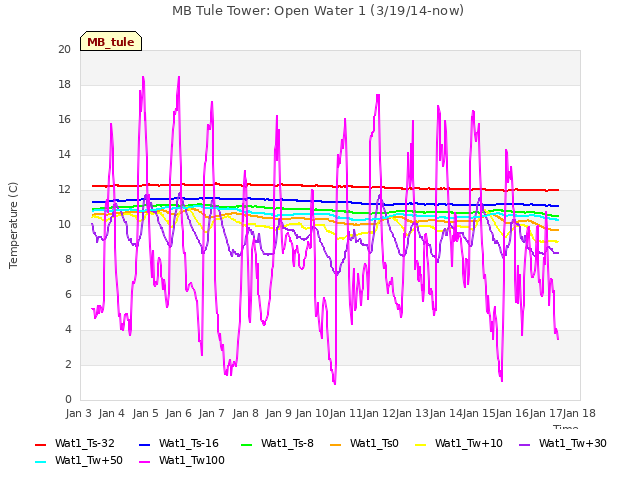Click the red Wat1_Ts-32 legend swatch
The height and width of the screenshot is (480, 640).
tap(41, 444)
